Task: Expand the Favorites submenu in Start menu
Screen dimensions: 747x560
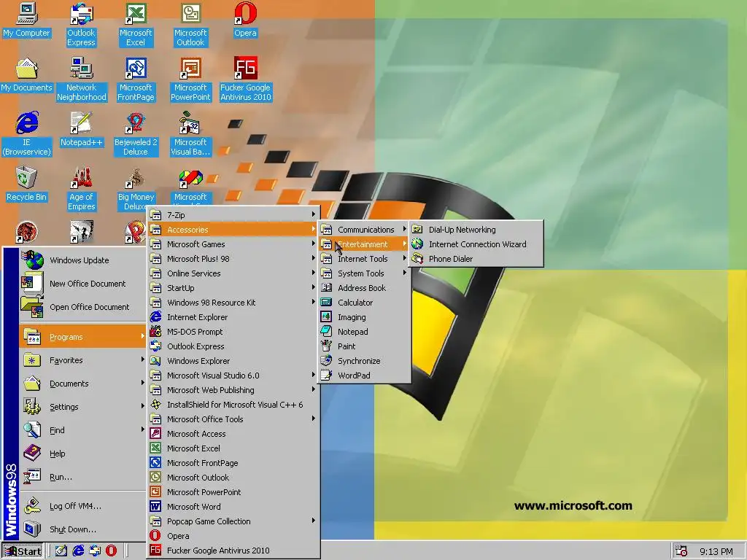Action: (83, 360)
